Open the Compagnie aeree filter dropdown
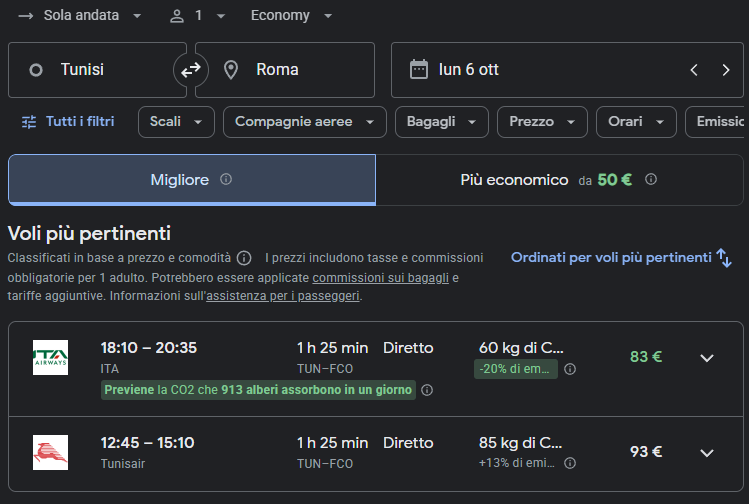 pos(305,122)
